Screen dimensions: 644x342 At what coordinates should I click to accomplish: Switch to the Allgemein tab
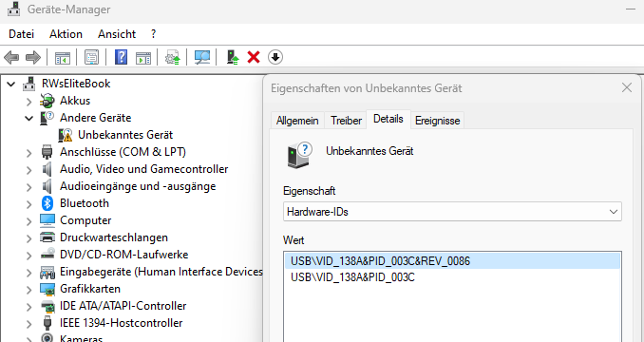point(297,121)
